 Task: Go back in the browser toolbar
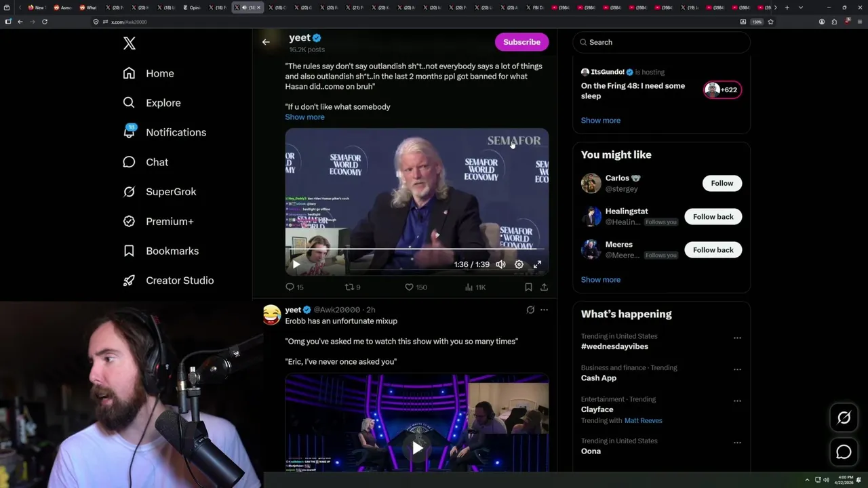pyautogui.click(x=20, y=22)
